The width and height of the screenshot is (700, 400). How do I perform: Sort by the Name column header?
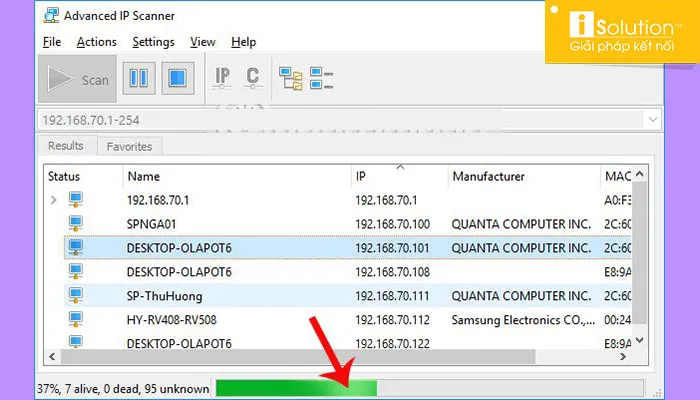pyautogui.click(x=144, y=176)
